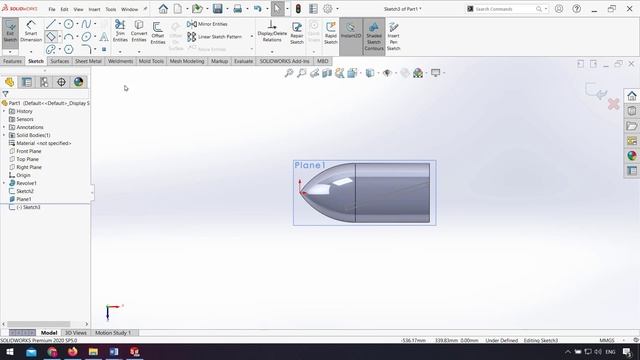The width and height of the screenshot is (640, 360).
Task: Open Display/Delete Relations dropdown arrow
Action: [272, 52]
